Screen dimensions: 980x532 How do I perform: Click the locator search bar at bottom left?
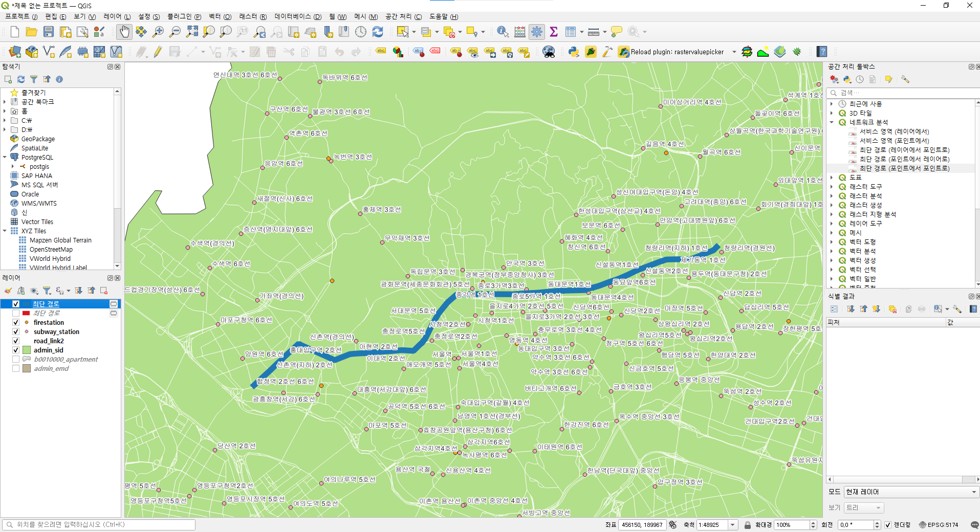tap(97, 524)
